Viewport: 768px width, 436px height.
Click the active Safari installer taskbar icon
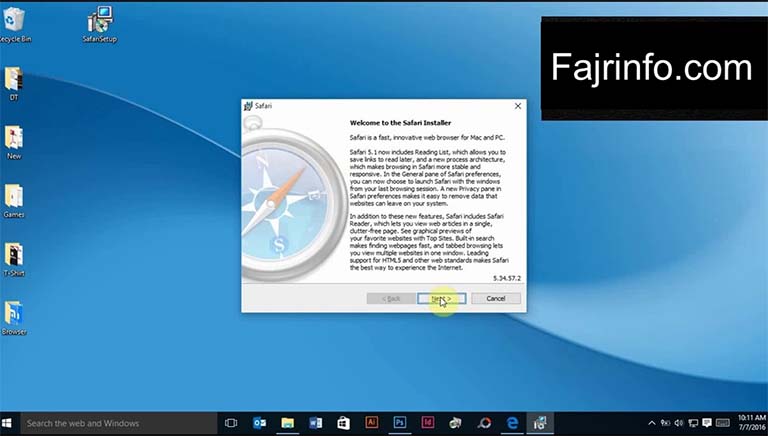point(540,423)
